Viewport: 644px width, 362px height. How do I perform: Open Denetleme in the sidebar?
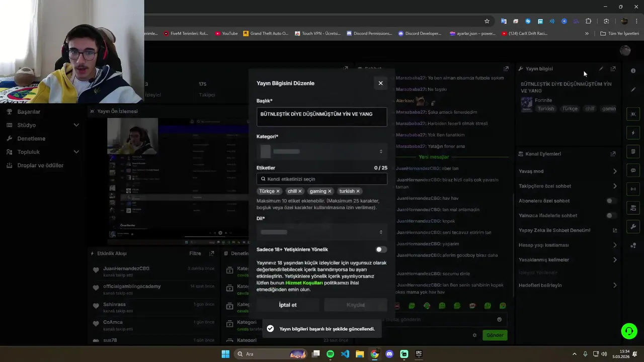point(31,138)
